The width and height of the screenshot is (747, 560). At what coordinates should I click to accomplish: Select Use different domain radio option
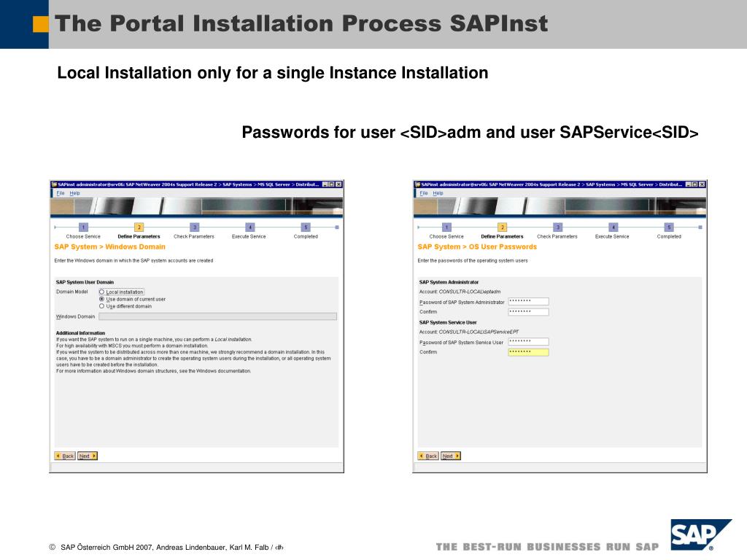click(101, 306)
